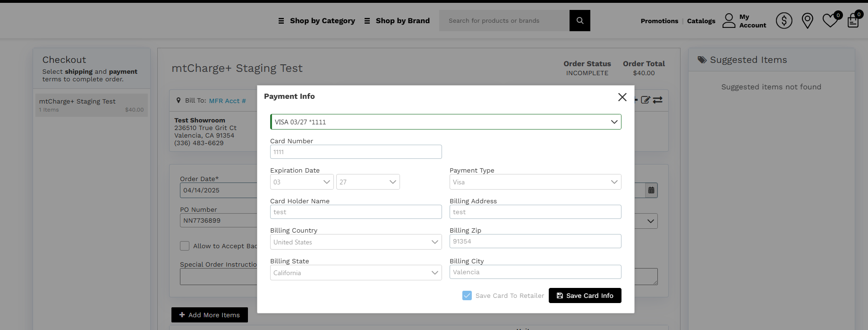
Task: Click the Save Card Info button
Action: (585, 295)
